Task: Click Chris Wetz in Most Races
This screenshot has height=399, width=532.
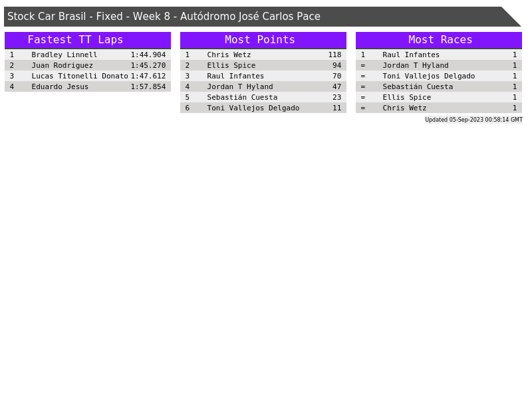Action: [x=404, y=108]
